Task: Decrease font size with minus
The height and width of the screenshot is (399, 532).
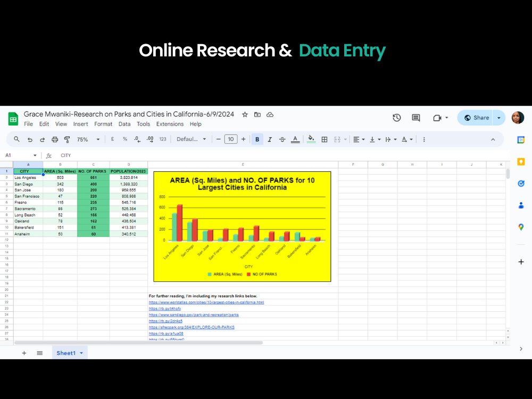Action: 219,139
